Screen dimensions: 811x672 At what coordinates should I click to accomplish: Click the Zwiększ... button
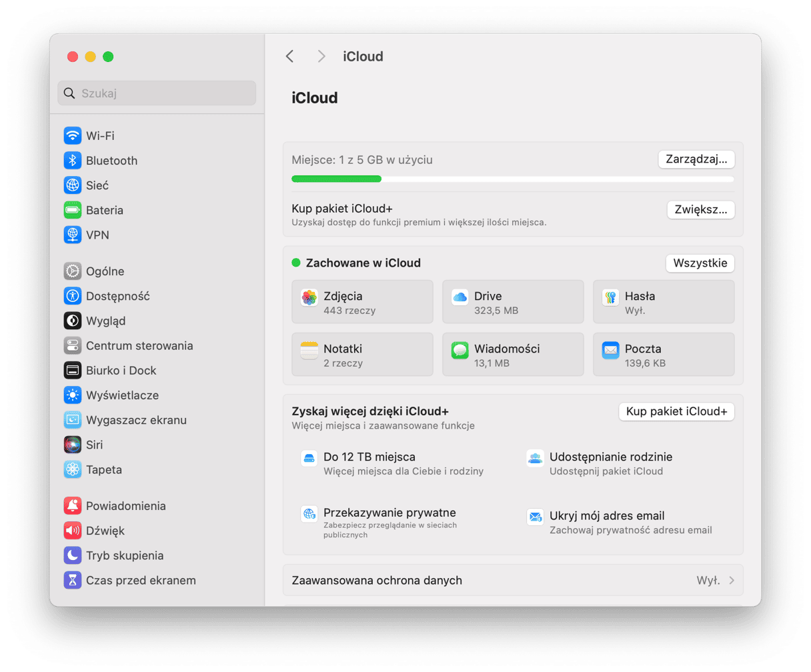click(701, 209)
